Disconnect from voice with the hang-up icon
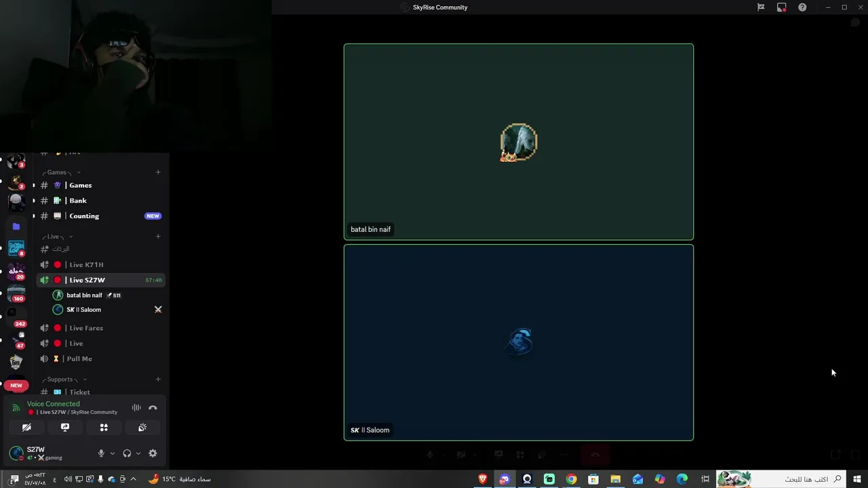Image resolution: width=868 pixels, height=488 pixels. [x=153, y=407]
